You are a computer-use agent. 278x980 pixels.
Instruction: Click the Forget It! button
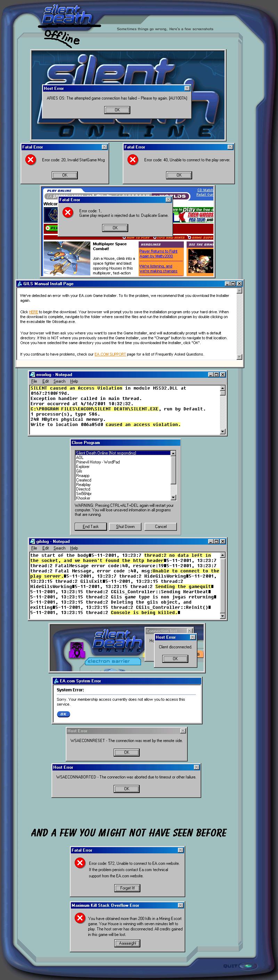(128, 888)
